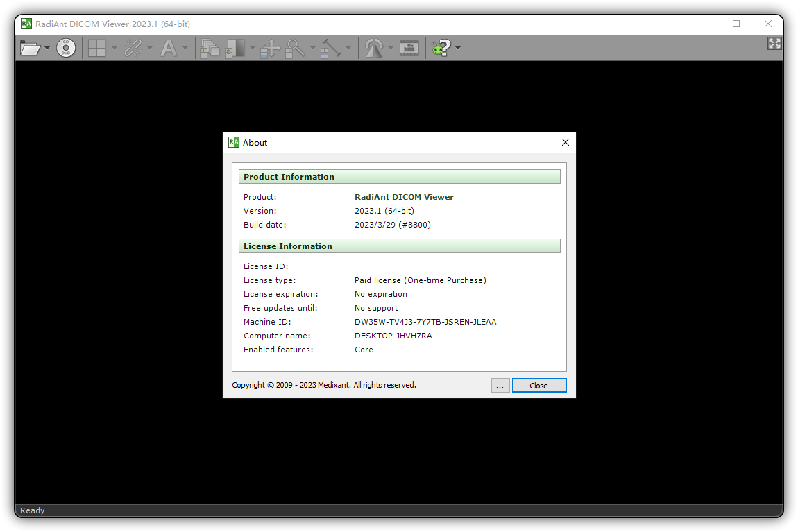Click the RadiAnt logo in About title bar
This screenshot has width=798, height=532.
(x=234, y=142)
